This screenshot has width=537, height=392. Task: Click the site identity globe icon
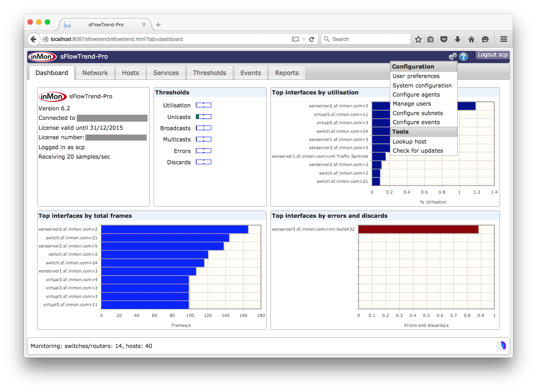tap(46, 39)
